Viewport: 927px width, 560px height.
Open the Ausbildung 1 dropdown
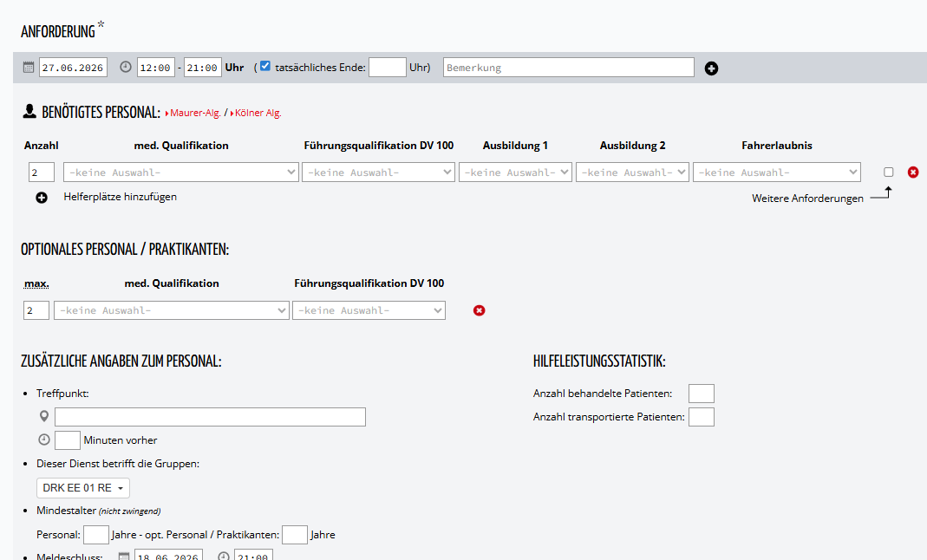(515, 173)
